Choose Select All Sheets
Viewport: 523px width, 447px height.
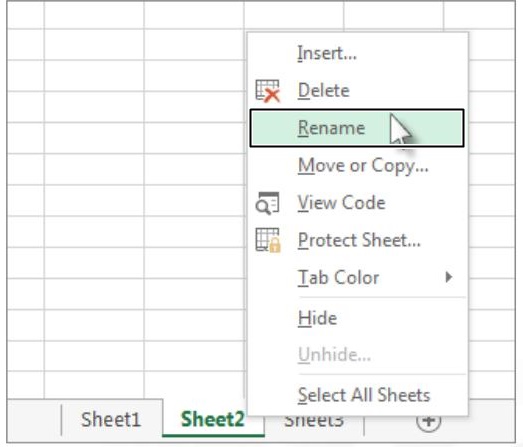(x=357, y=395)
